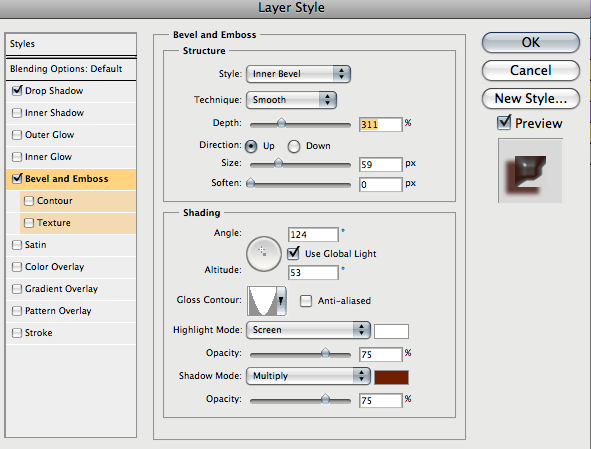
Task: Uncheck the Drop Shadow effect
Action: 17,90
